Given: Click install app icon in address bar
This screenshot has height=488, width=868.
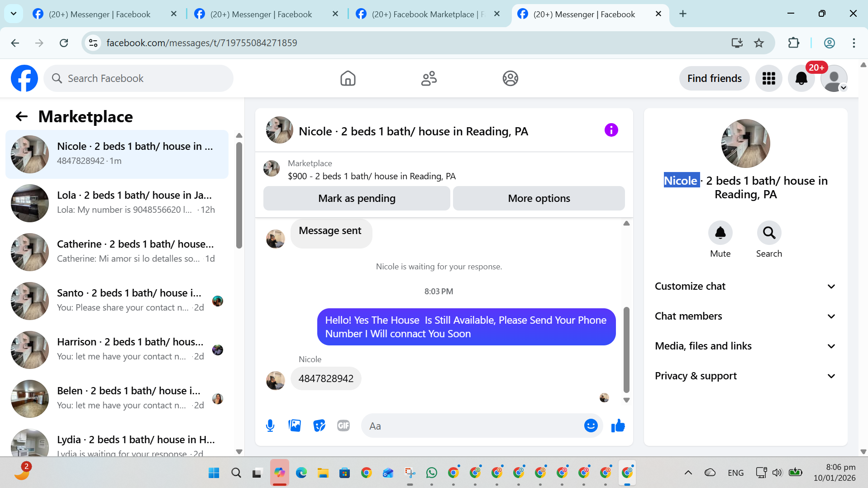Looking at the screenshot, I should pos(737,43).
